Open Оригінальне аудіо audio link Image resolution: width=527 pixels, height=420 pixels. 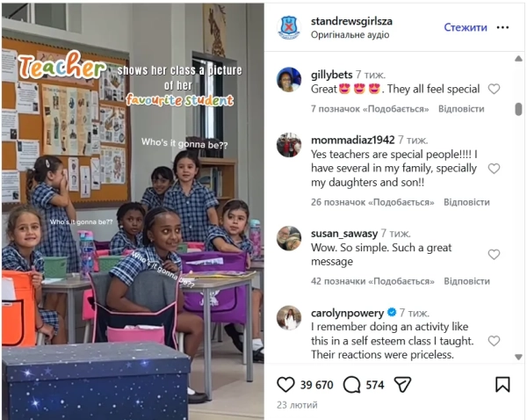tap(350, 35)
